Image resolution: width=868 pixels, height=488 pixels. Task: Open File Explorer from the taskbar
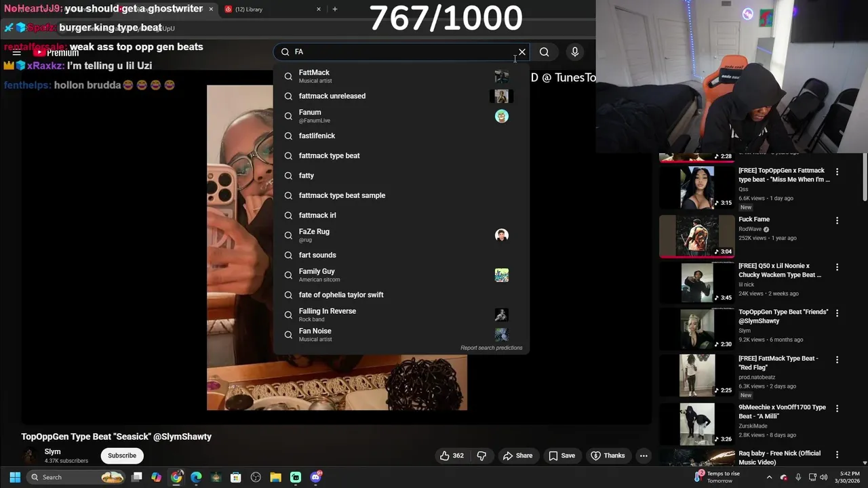click(275, 477)
